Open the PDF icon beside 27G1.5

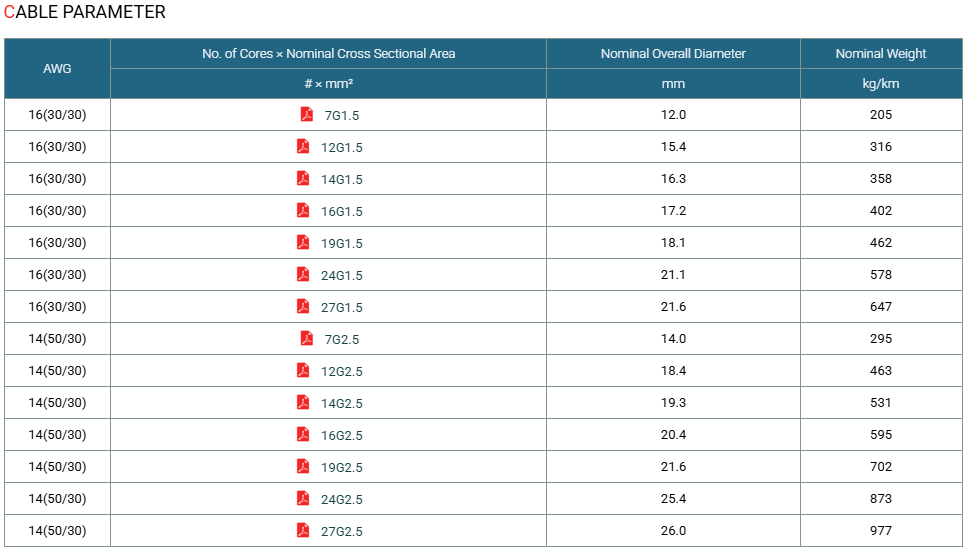(x=303, y=307)
